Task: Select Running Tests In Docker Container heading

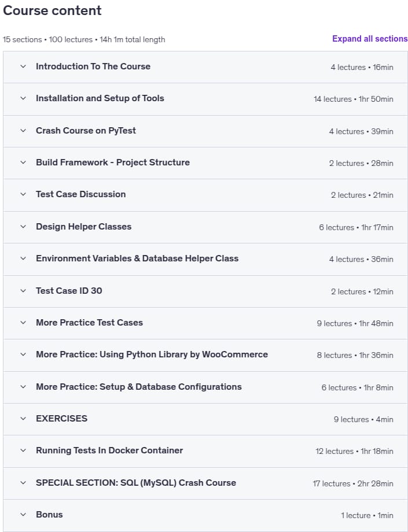Action: (109, 450)
